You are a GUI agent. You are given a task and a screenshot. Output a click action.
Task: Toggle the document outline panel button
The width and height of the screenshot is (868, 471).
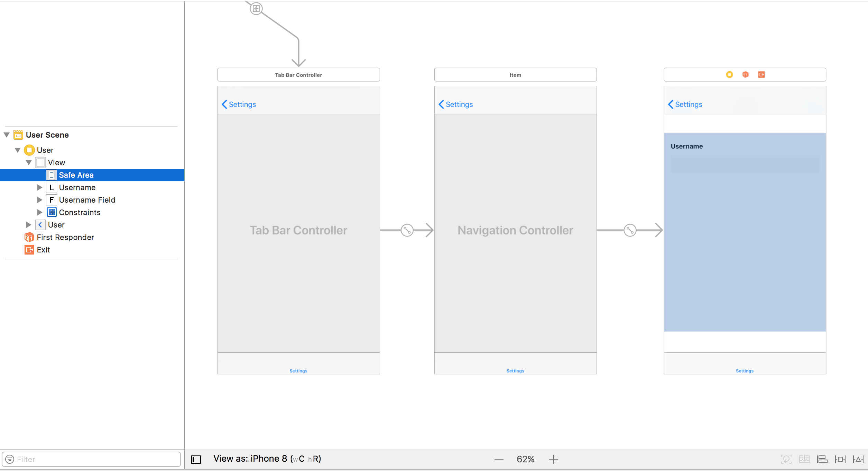(x=196, y=459)
